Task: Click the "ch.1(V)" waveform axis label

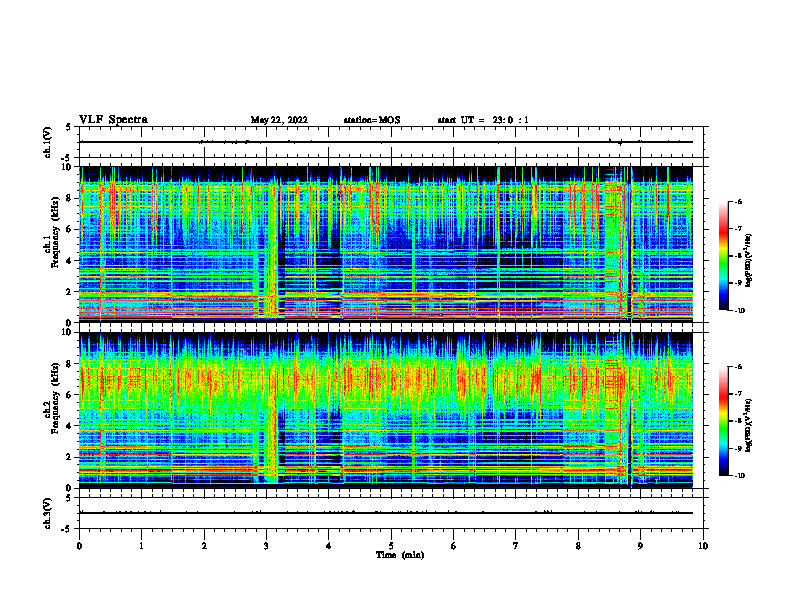Action: tap(48, 142)
